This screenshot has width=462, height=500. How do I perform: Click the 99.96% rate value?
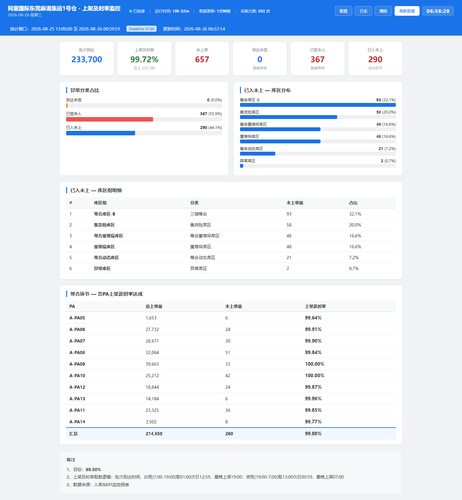click(313, 399)
